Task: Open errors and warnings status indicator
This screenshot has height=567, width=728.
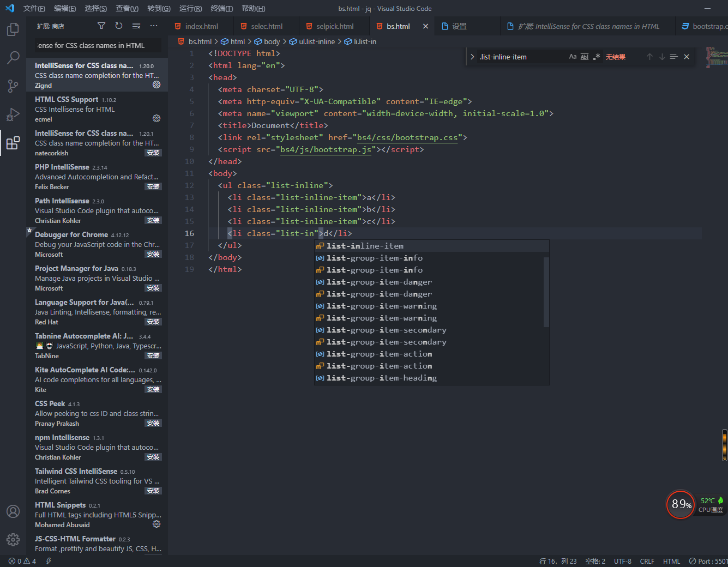Action: pos(22,561)
